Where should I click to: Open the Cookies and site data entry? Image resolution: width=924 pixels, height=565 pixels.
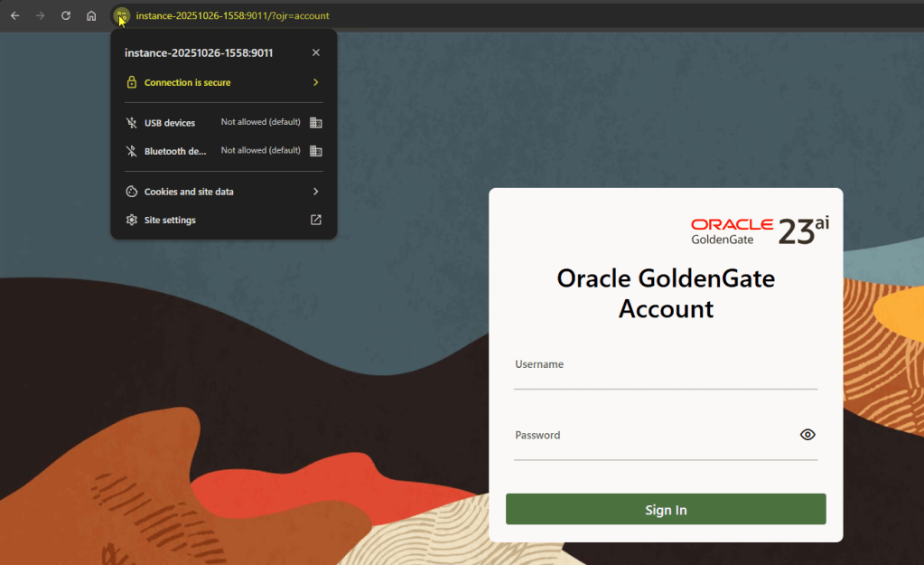189,192
